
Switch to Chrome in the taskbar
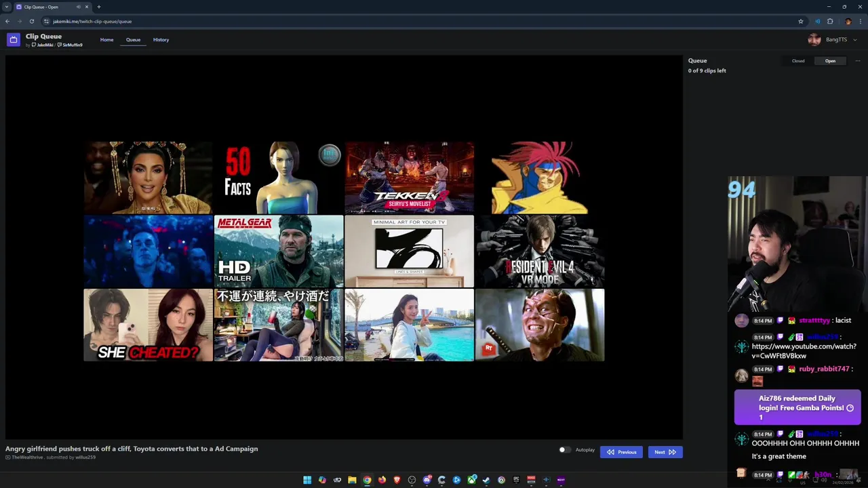[367, 480]
